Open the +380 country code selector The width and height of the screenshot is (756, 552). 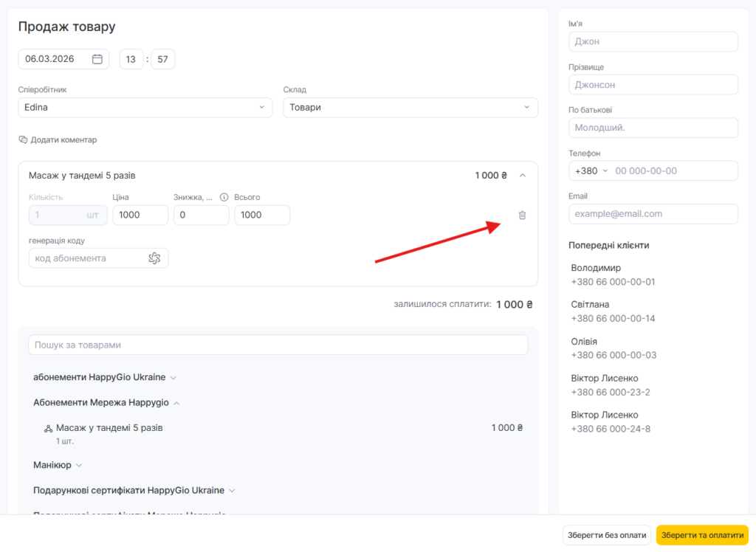(x=591, y=170)
